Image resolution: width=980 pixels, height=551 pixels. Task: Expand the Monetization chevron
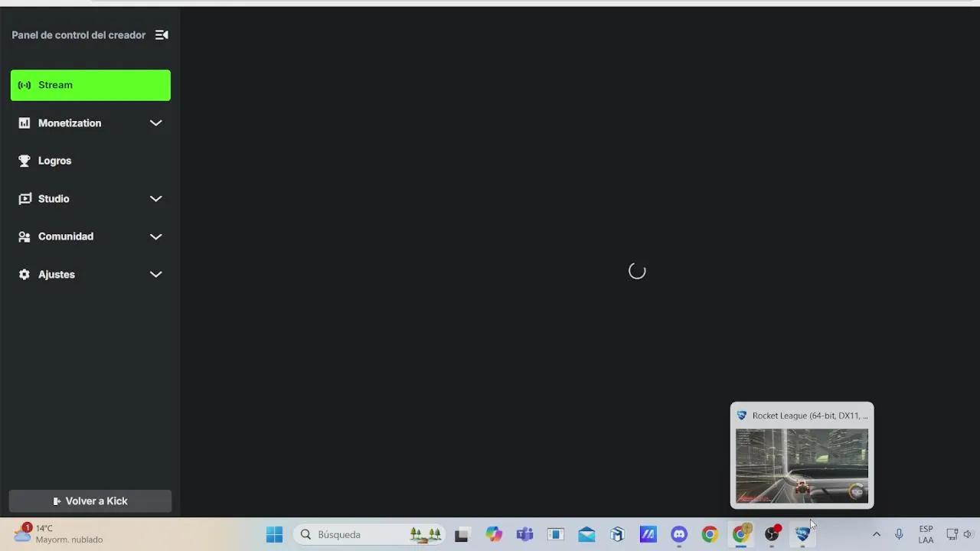tap(155, 122)
